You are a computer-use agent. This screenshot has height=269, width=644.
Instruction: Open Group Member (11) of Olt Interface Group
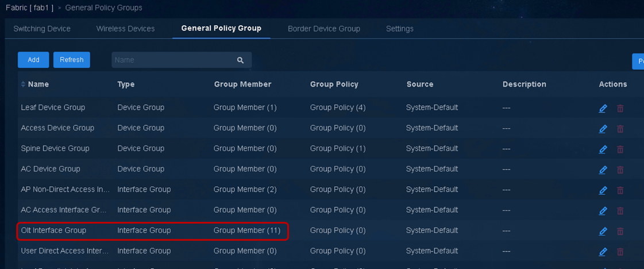point(247,230)
